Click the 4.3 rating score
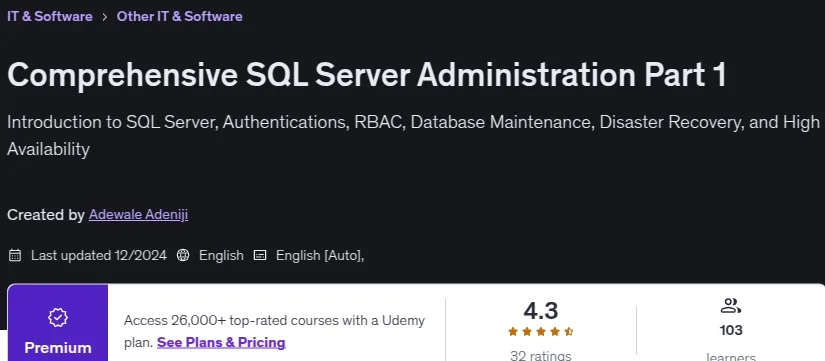 (x=541, y=311)
